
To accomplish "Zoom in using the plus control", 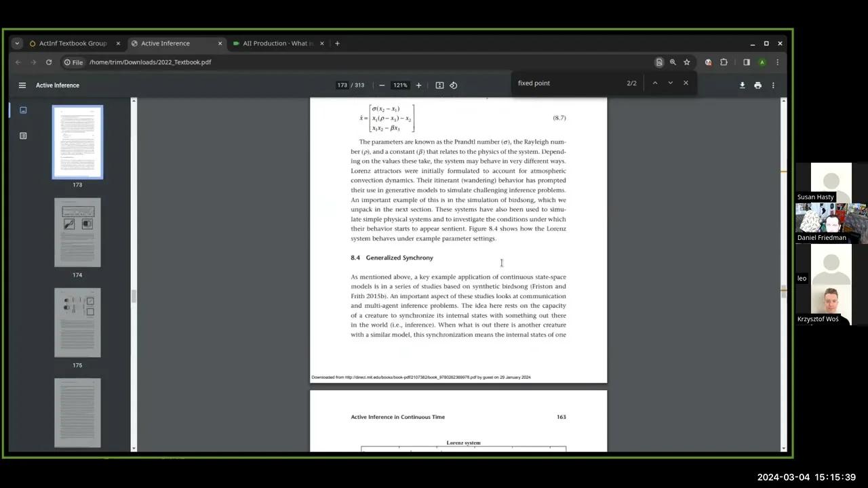I will point(418,85).
